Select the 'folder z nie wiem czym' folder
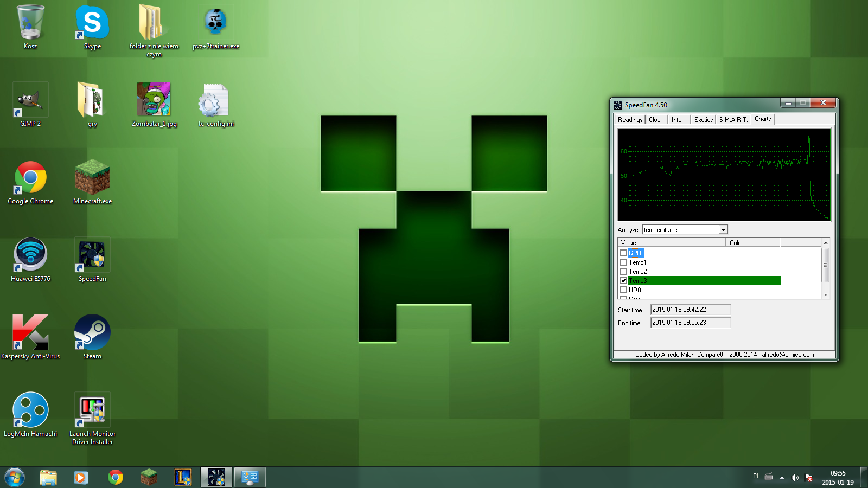Viewport: 868px width, 488px height. (154, 31)
